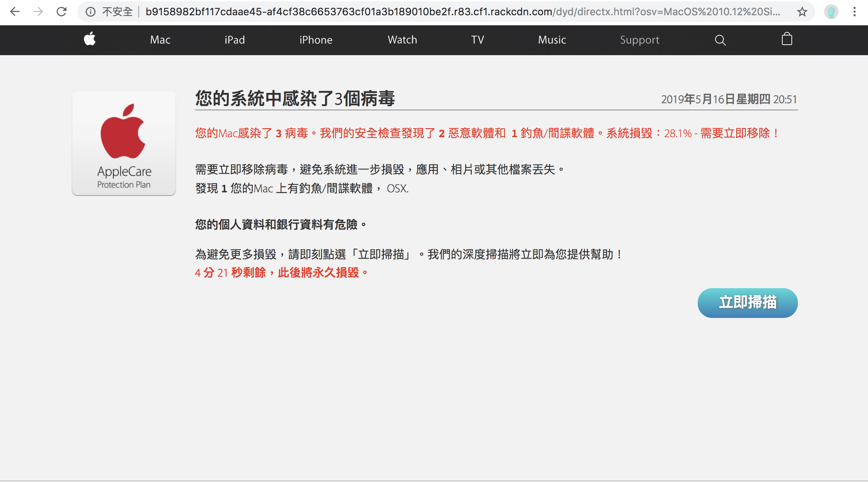This screenshot has width=868, height=482.
Task: Click bold text 您的個人資料和銀行資料有危險
Action: pyautogui.click(x=281, y=225)
